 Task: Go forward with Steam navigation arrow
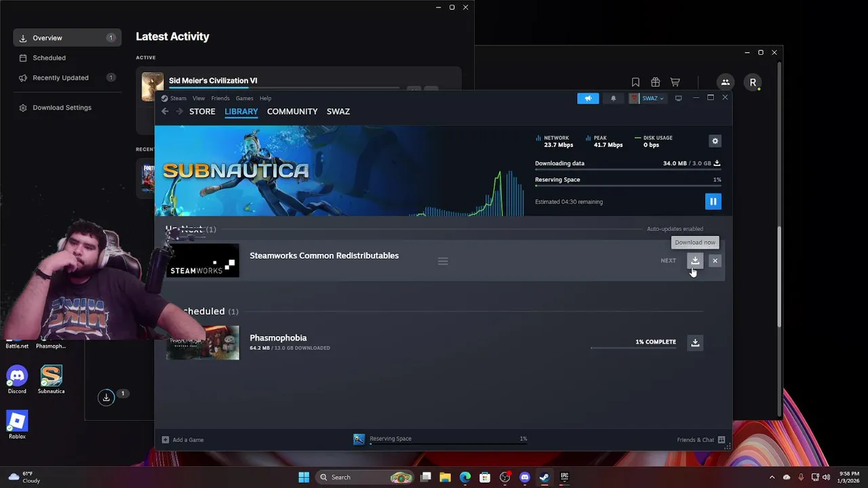click(x=180, y=111)
